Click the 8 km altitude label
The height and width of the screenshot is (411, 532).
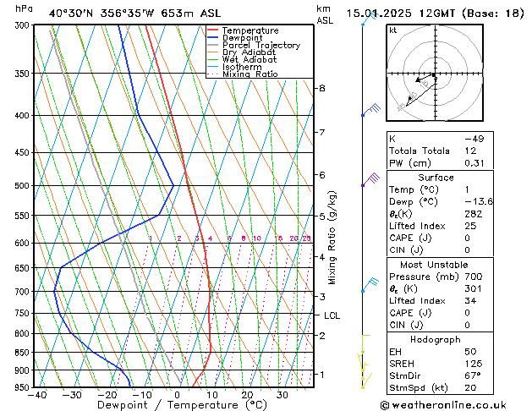322,88
